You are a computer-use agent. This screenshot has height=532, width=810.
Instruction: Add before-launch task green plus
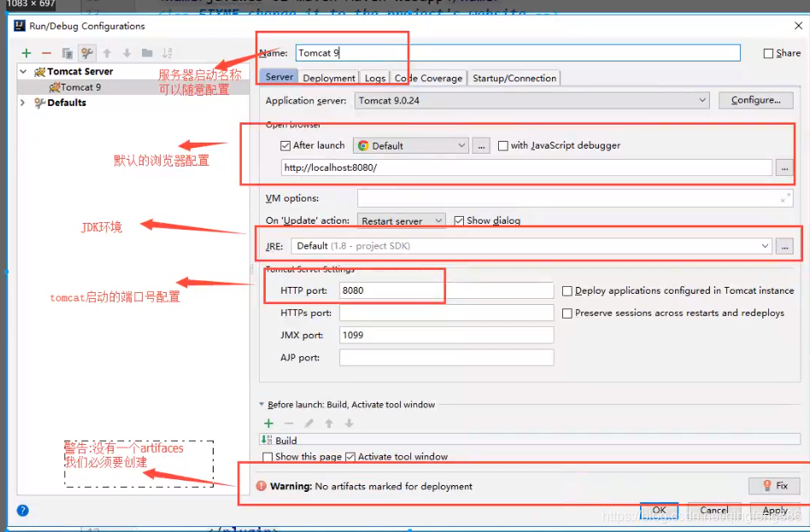click(x=268, y=424)
